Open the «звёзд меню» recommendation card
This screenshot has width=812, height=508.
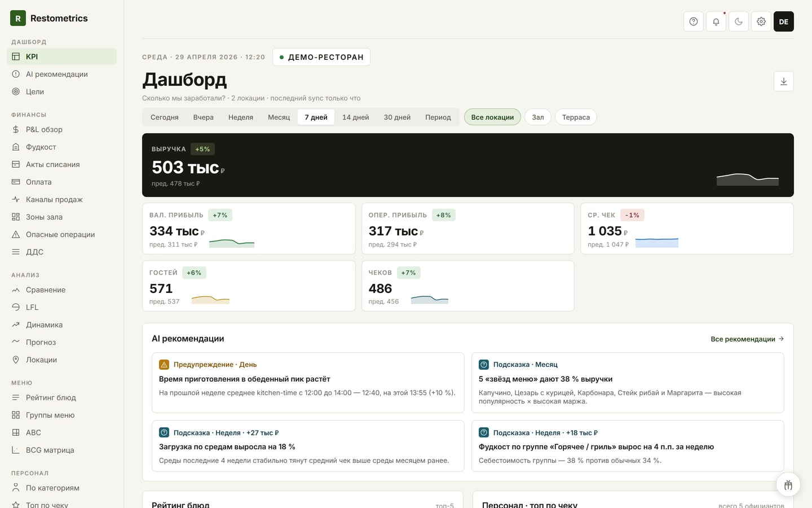point(628,383)
